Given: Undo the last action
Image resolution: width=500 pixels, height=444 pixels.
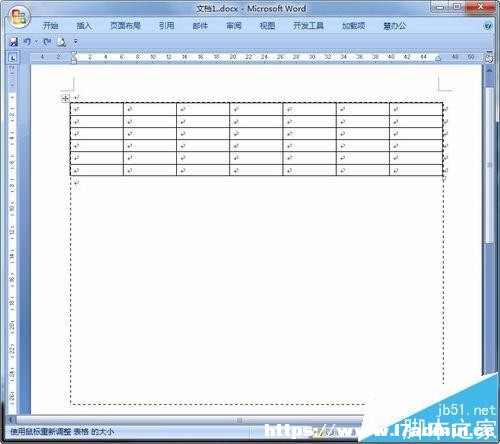Looking at the screenshot, I should [x=27, y=41].
